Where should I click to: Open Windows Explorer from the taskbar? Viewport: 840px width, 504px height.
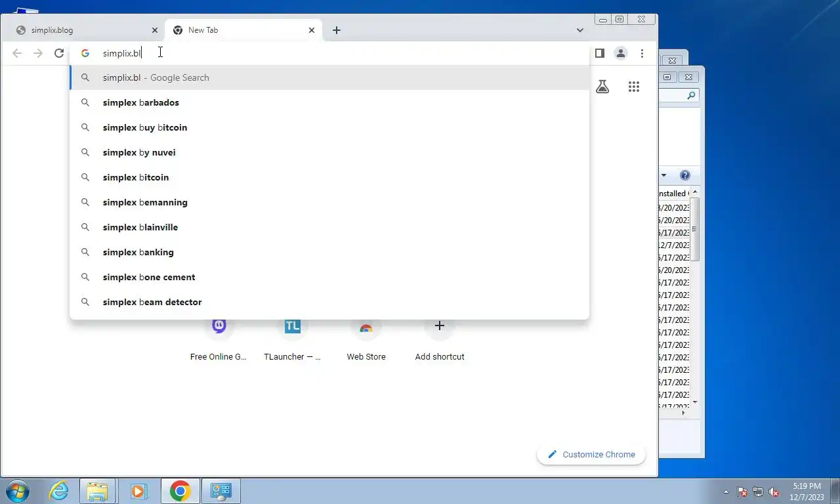[x=97, y=491]
